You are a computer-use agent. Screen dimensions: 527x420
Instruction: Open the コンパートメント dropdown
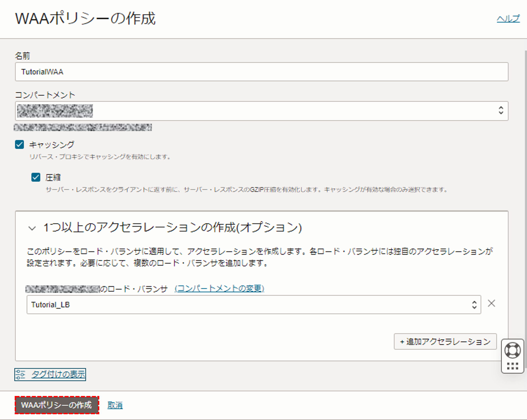(x=262, y=111)
